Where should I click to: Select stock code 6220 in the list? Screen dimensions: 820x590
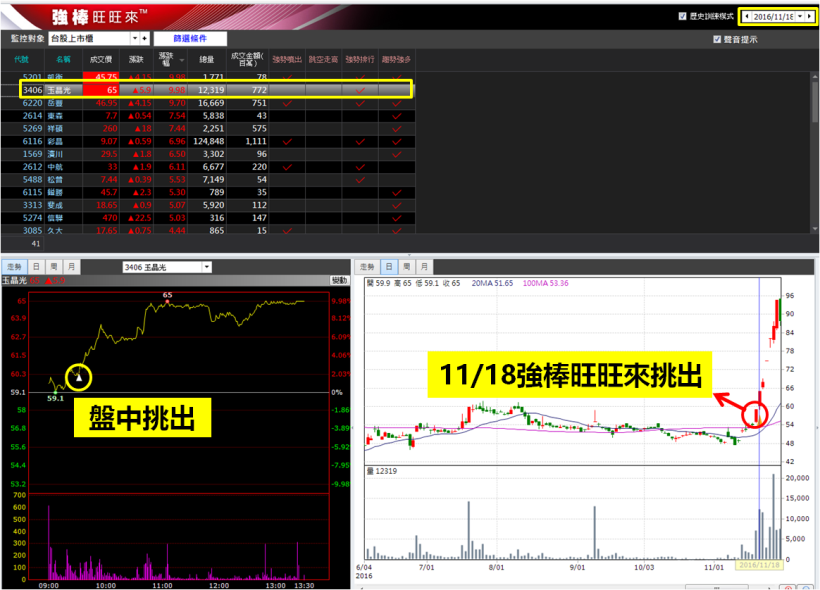pyautogui.click(x=32, y=103)
